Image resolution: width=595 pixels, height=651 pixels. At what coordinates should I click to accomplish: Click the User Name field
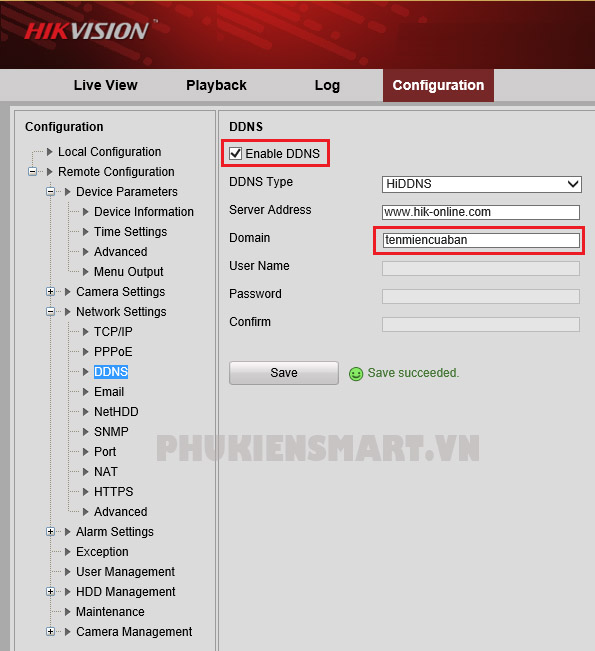[x=481, y=268]
